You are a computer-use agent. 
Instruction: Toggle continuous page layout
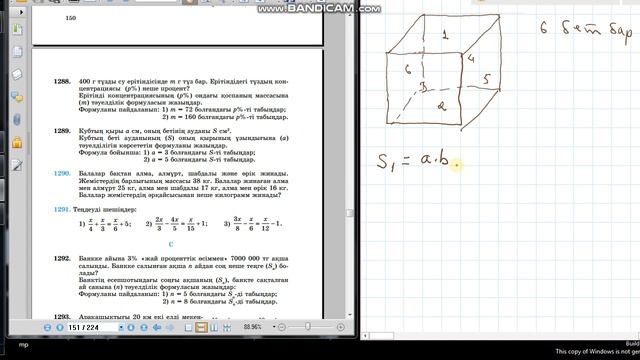pyautogui.click(x=201, y=327)
